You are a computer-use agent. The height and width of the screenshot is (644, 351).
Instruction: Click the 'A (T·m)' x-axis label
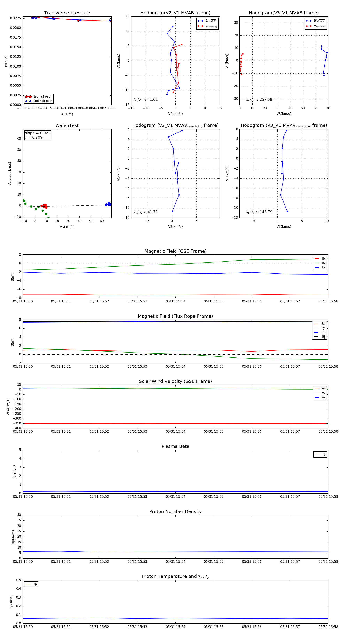tap(67, 114)
